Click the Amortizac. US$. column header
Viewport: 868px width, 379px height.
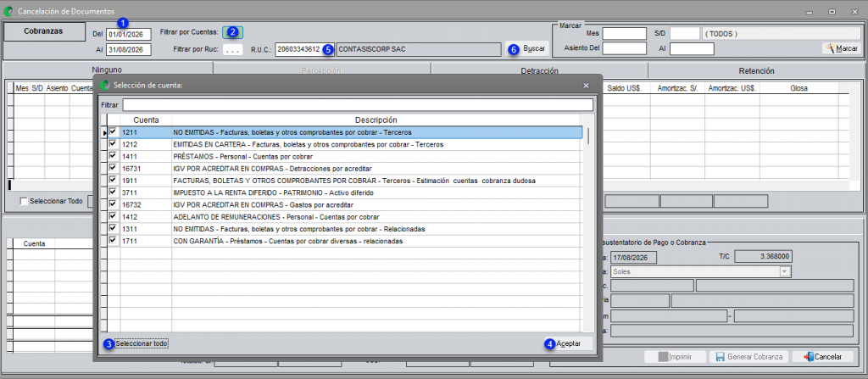(732, 88)
